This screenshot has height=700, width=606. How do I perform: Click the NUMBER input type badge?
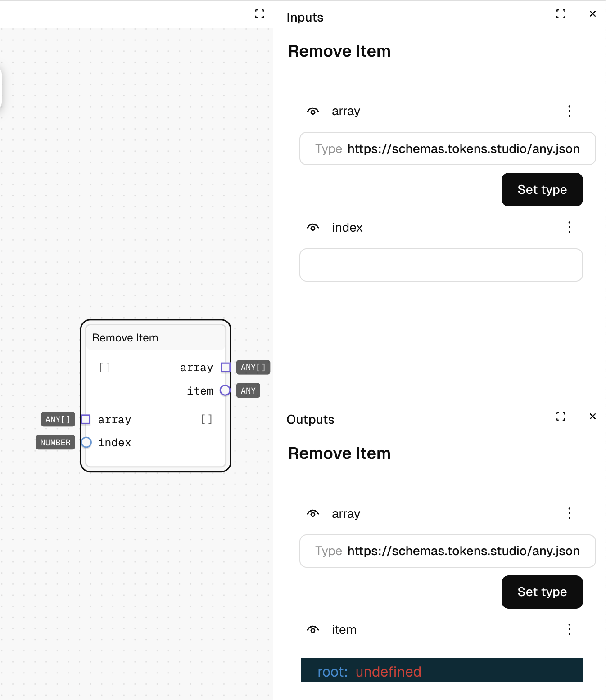click(x=55, y=442)
